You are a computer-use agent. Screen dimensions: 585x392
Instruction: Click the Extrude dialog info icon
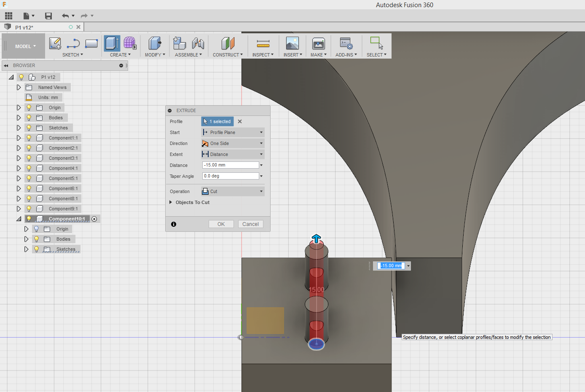click(174, 224)
